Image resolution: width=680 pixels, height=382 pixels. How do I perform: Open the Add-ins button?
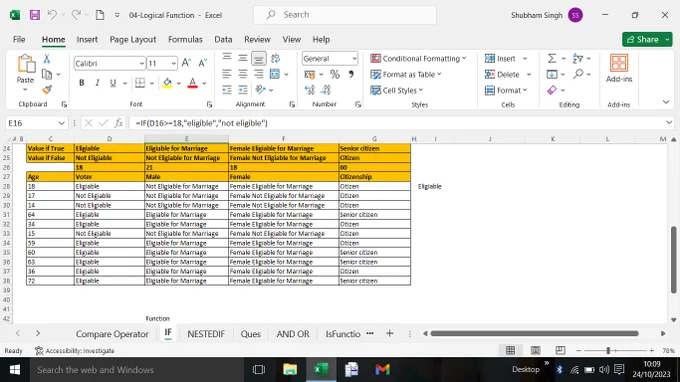coord(619,69)
